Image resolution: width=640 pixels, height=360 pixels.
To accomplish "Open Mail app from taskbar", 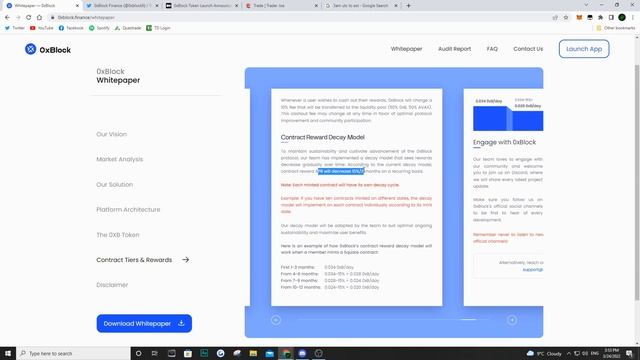I will 269,353.
